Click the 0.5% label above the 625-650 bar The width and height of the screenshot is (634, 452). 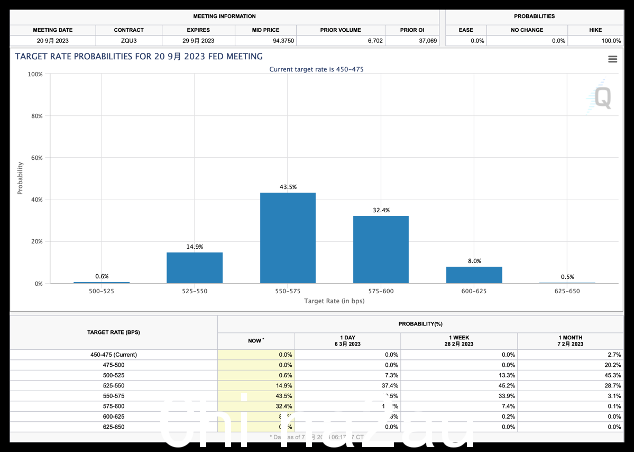click(x=567, y=277)
